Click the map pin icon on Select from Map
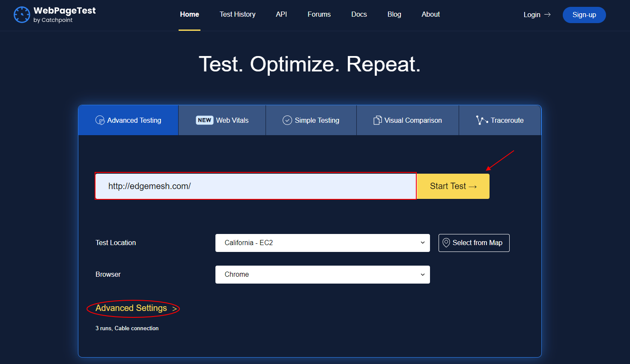The image size is (630, 364). coord(446,243)
